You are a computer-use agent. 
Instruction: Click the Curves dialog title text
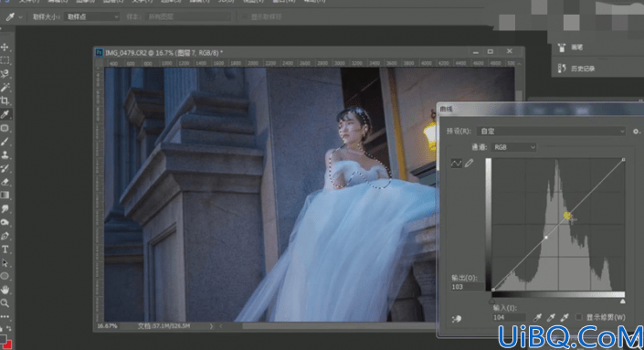click(446, 109)
